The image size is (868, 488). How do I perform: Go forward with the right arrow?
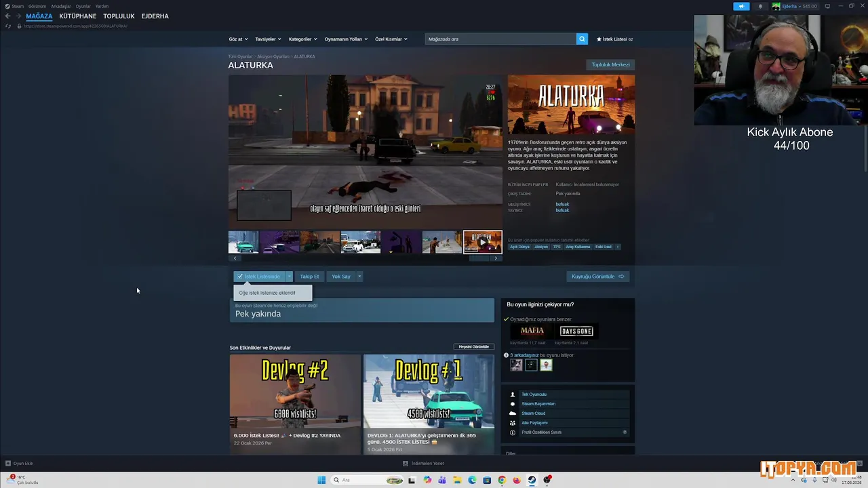click(x=18, y=16)
